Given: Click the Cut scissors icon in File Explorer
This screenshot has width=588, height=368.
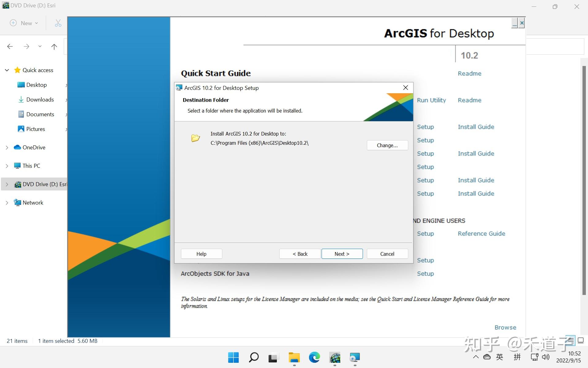Looking at the screenshot, I should point(58,23).
